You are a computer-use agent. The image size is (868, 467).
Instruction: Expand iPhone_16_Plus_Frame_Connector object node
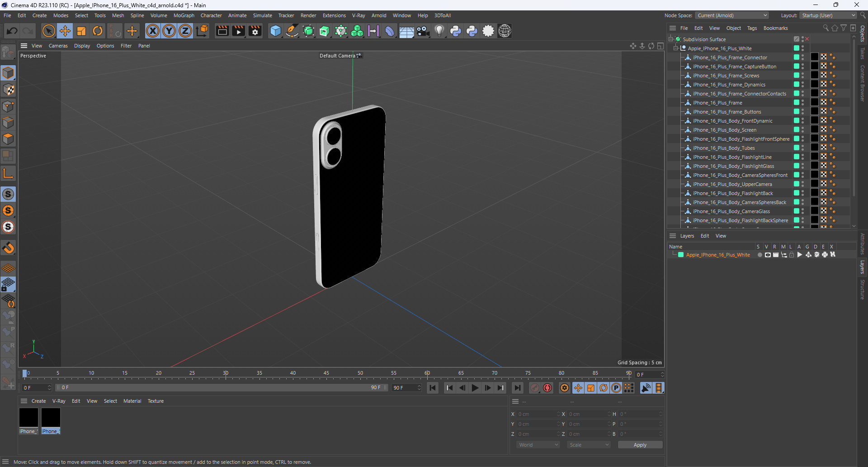(688, 57)
